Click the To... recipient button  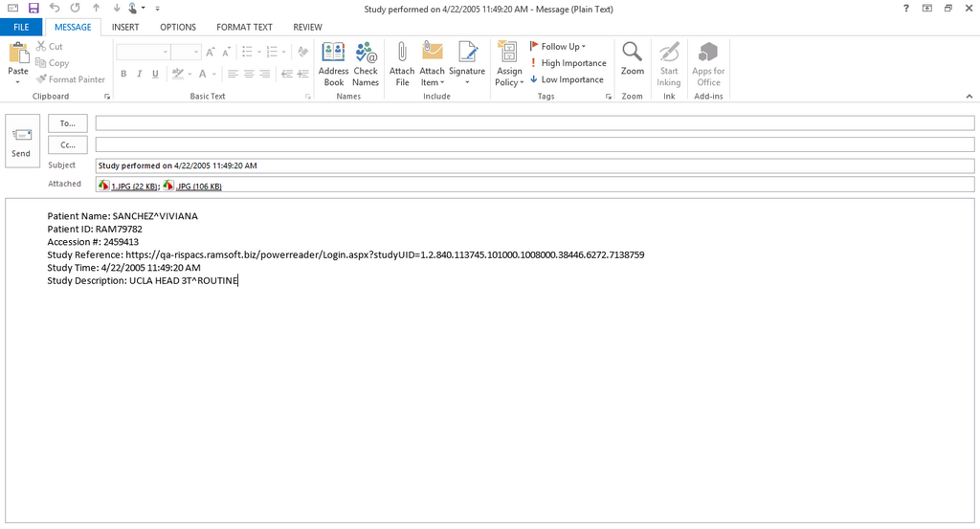pos(67,123)
